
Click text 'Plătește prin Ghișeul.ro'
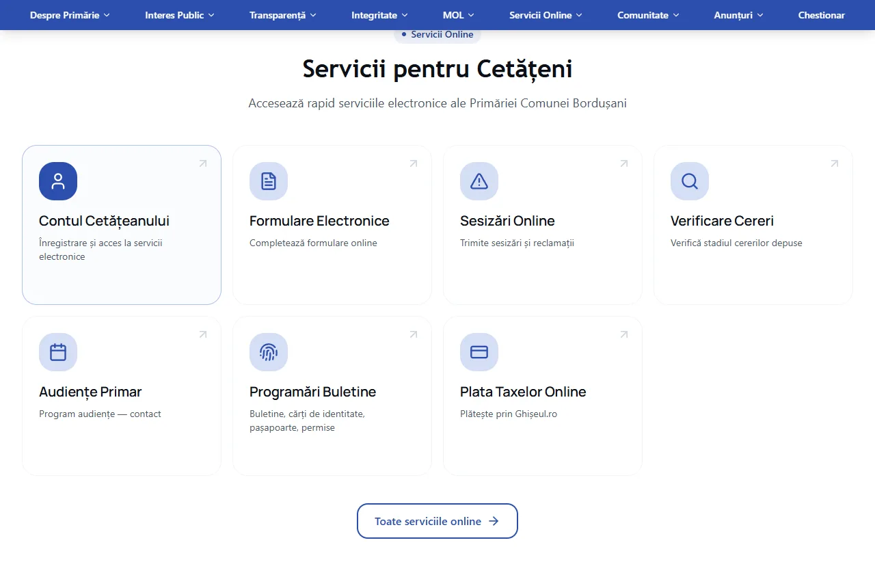(509, 414)
